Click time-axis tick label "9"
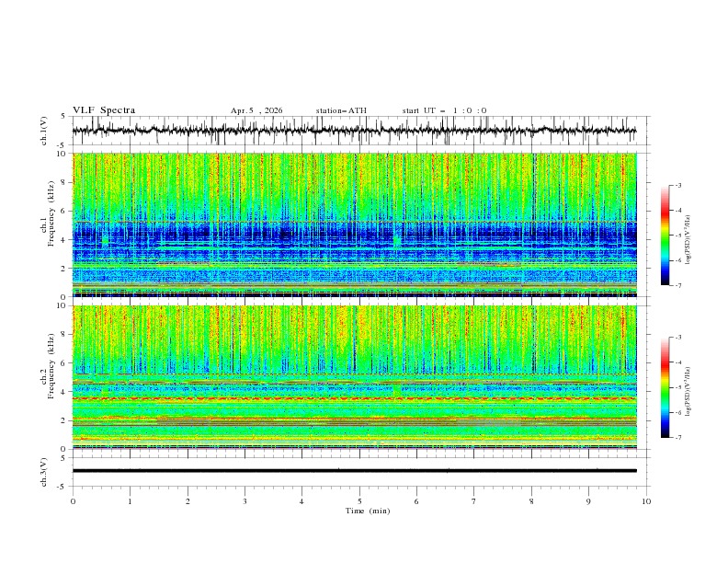The height and width of the screenshot is (563, 728). point(588,501)
